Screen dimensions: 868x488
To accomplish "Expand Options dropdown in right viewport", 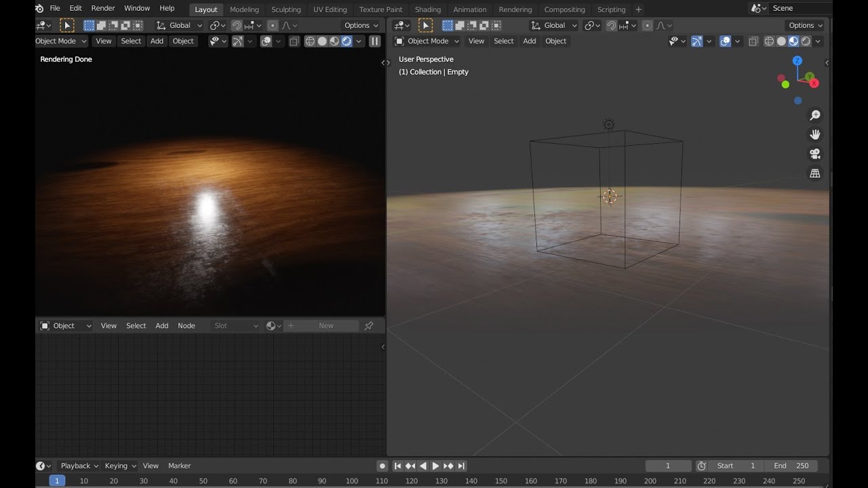I will tap(805, 25).
